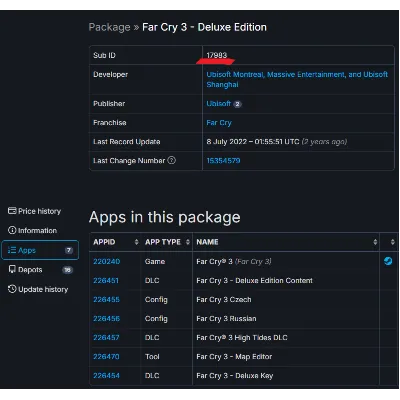Open app ID 226451 link
The width and height of the screenshot is (400, 400).
(106, 280)
